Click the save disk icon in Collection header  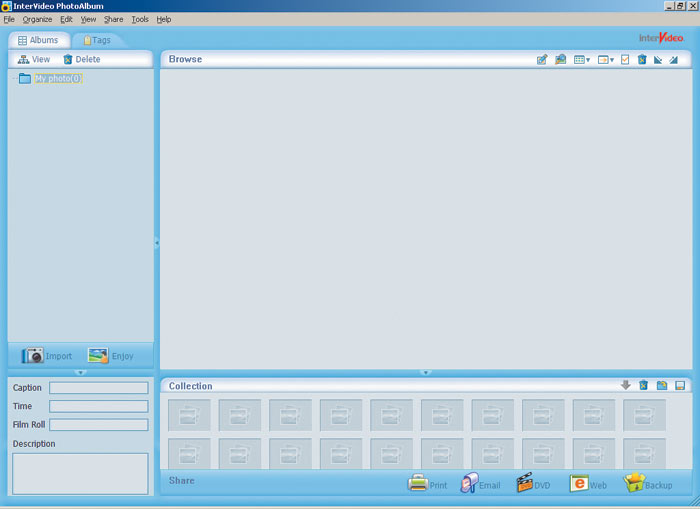(680, 385)
